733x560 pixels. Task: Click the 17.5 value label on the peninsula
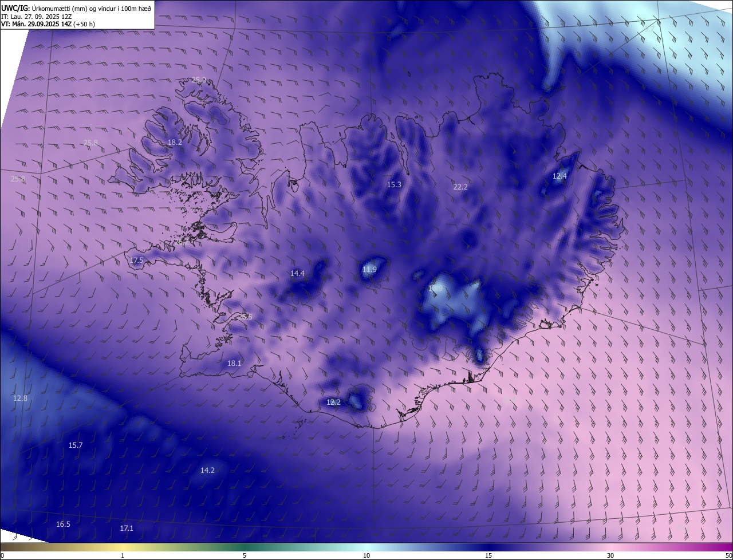[x=136, y=261]
